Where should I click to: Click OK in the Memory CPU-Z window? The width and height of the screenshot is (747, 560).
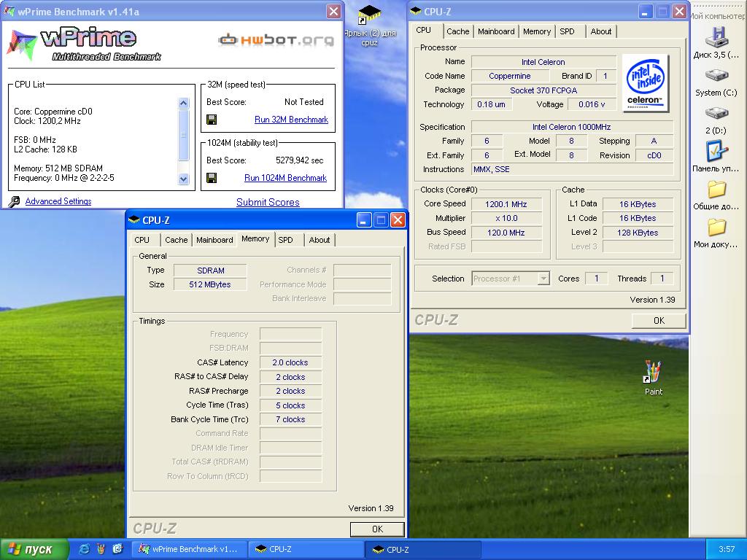point(377,529)
